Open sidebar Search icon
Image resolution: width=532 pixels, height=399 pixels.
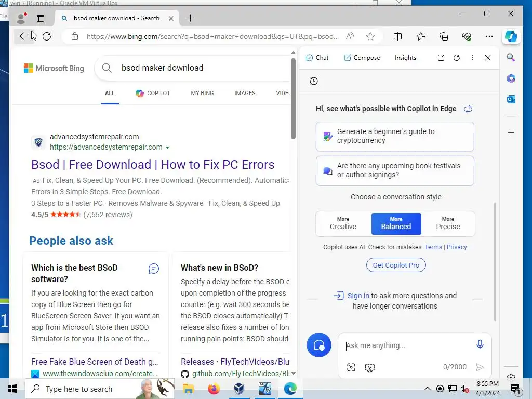click(x=511, y=57)
